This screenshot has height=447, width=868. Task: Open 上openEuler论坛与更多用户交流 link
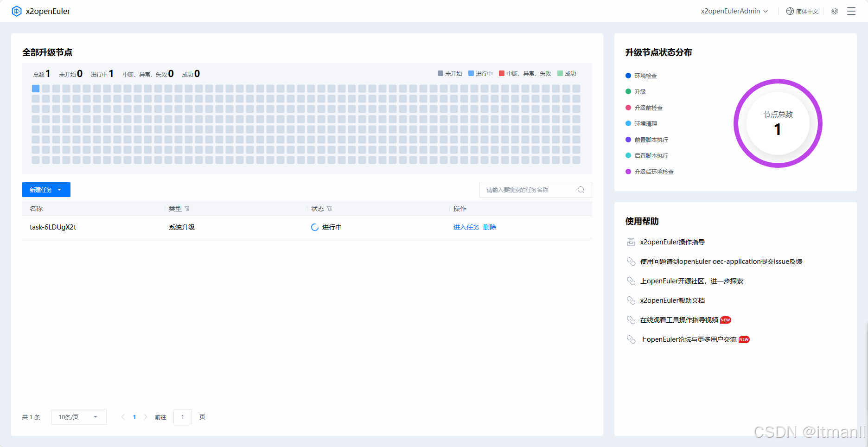pos(688,339)
